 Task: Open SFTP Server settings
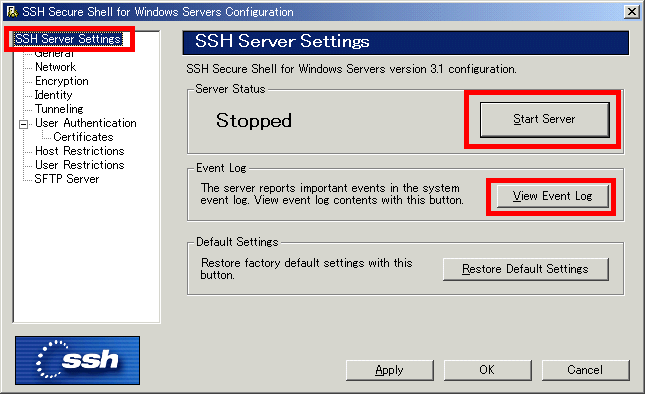tap(67, 179)
